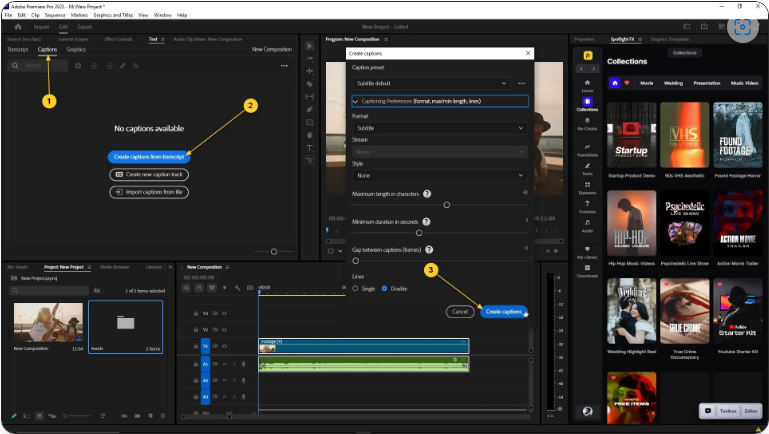This screenshot has width=769, height=434.
Task: Select the Single lines radio button
Action: [x=355, y=289]
